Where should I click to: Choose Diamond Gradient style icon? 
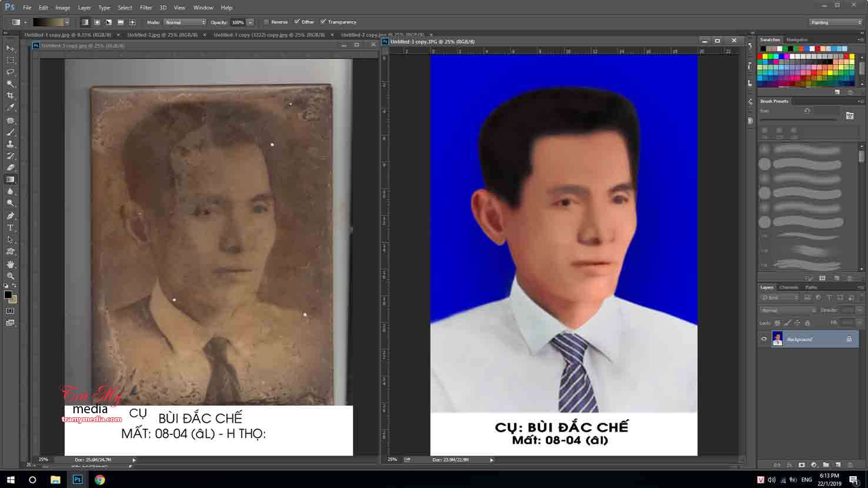[x=132, y=22]
